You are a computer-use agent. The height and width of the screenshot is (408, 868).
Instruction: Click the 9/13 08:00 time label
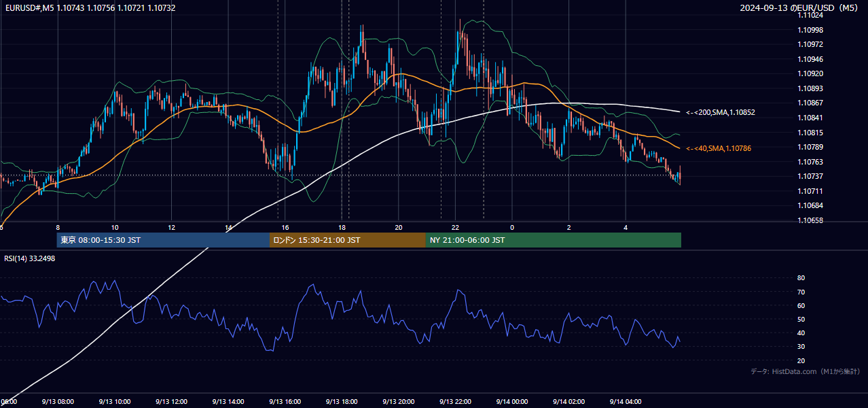pyautogui.click(x=57, y=402)
